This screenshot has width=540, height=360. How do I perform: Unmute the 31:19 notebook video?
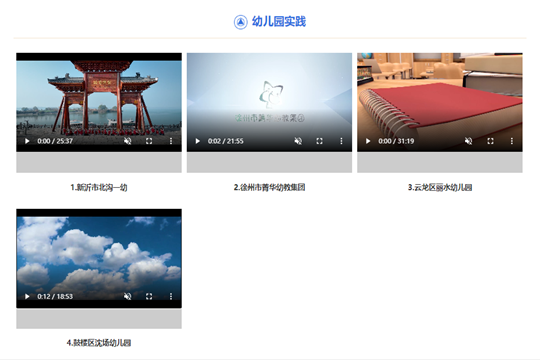(x=468, y=141)
